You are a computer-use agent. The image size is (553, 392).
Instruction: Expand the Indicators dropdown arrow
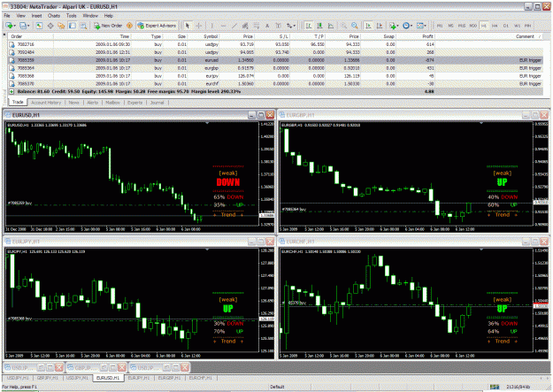click(398, 26)
